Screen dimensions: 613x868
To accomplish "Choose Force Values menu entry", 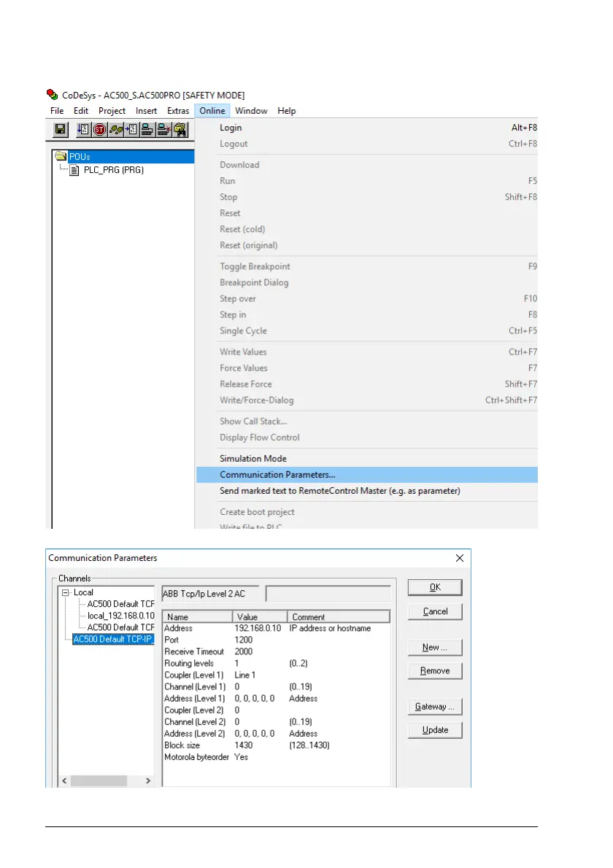I will [x=367, y=368].
